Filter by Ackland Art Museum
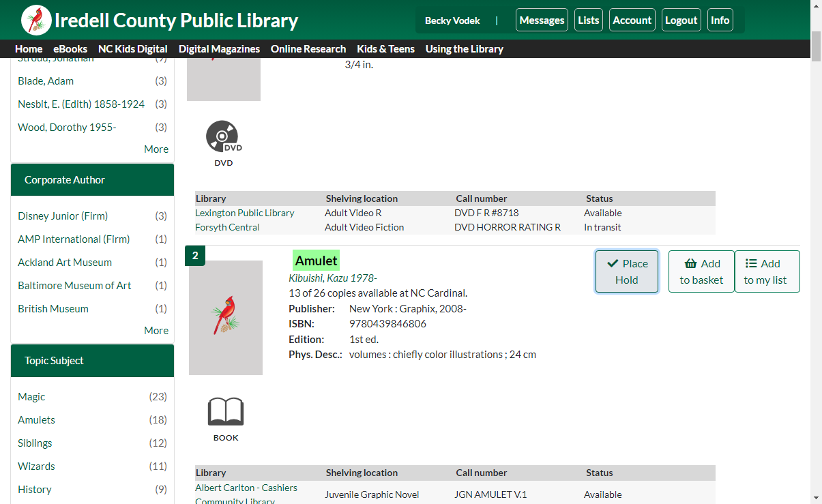 pyautogui.click(x=65, y=262)
